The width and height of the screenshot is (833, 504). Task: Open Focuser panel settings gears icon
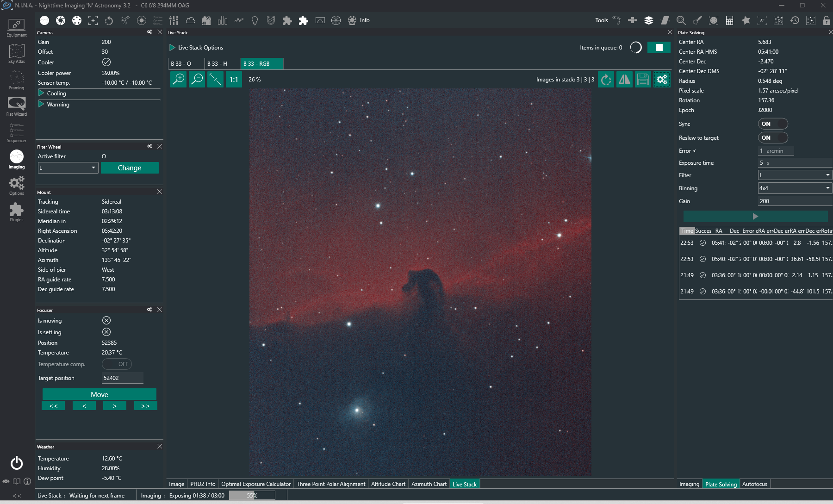click(x=149, y=310)
